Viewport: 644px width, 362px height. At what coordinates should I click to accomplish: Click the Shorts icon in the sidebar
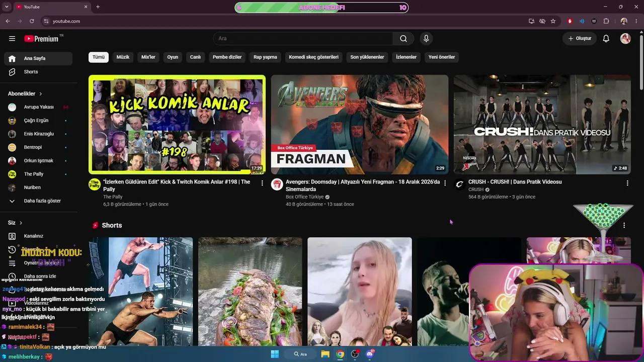click(x=12, y=72)
